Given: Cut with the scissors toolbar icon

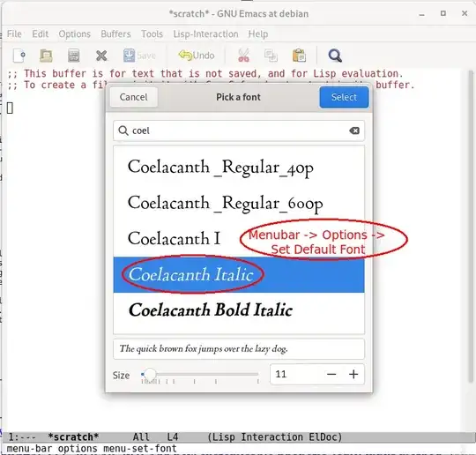Looking at the screenshot, I should (x=243, y=56).
